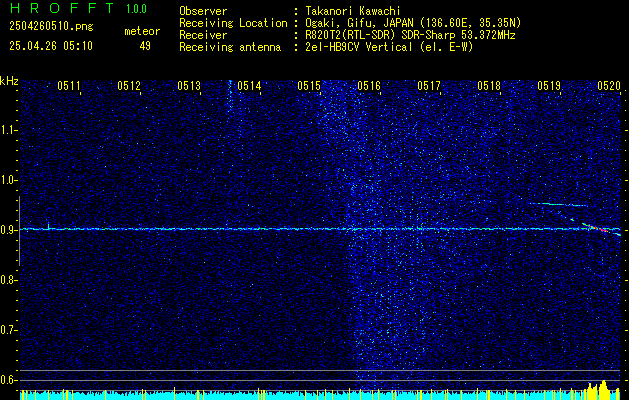Click the 'meteor' label

point(142,31)
